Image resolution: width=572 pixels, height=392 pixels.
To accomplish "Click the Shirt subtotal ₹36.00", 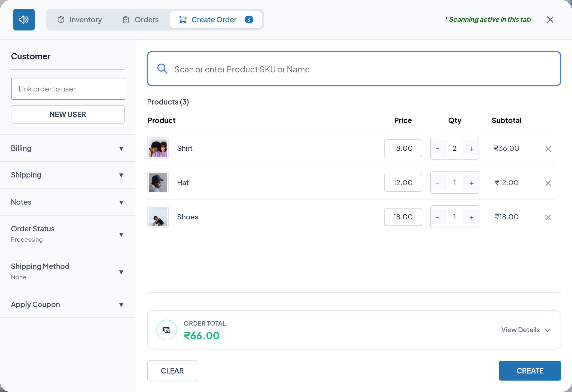I will (x=507, y=148).
